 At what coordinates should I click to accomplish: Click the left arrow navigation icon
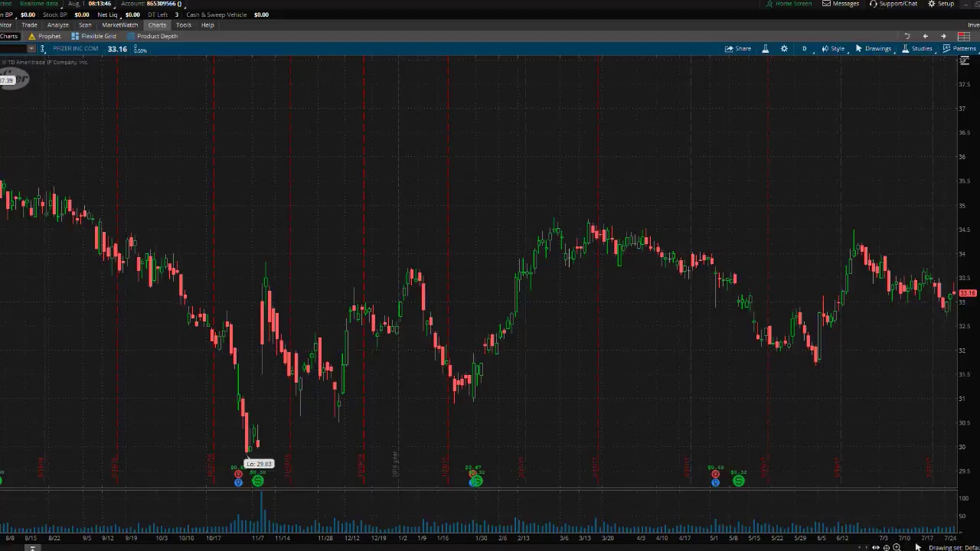click(x=925, y=36)
